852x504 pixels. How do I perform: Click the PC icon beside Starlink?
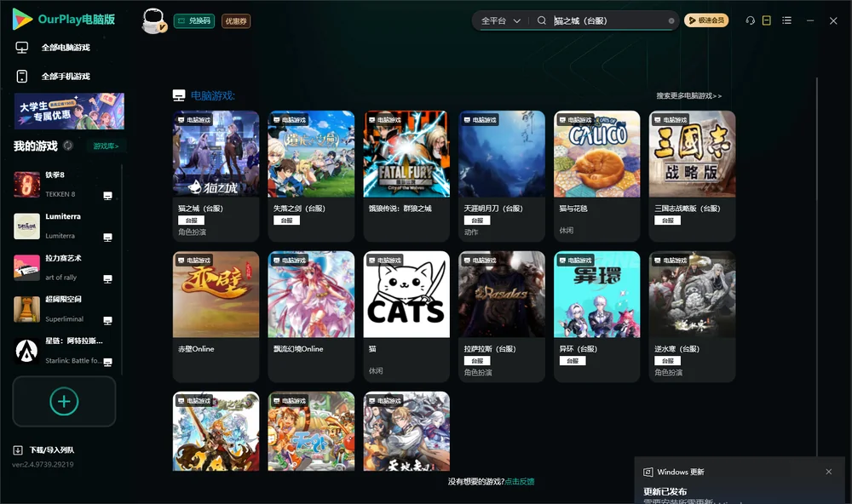pyautogui.click(x=107, y=362)
